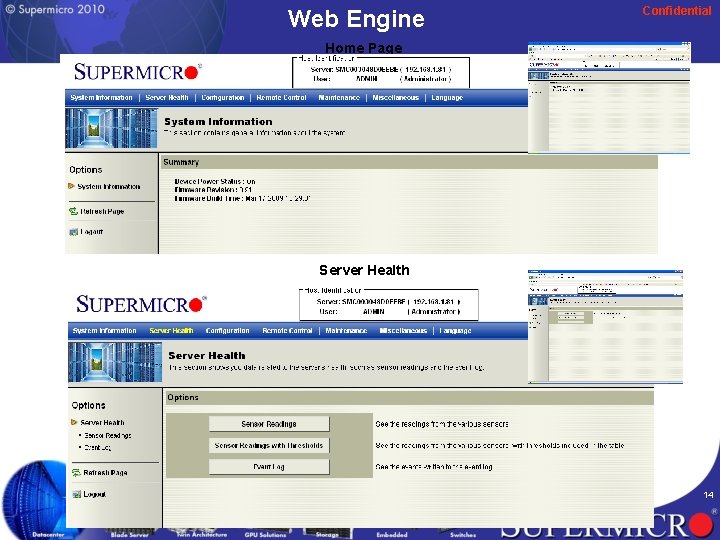
Task: Open Server Health tab in Home Page nav bar
Action: click(167, 98)
